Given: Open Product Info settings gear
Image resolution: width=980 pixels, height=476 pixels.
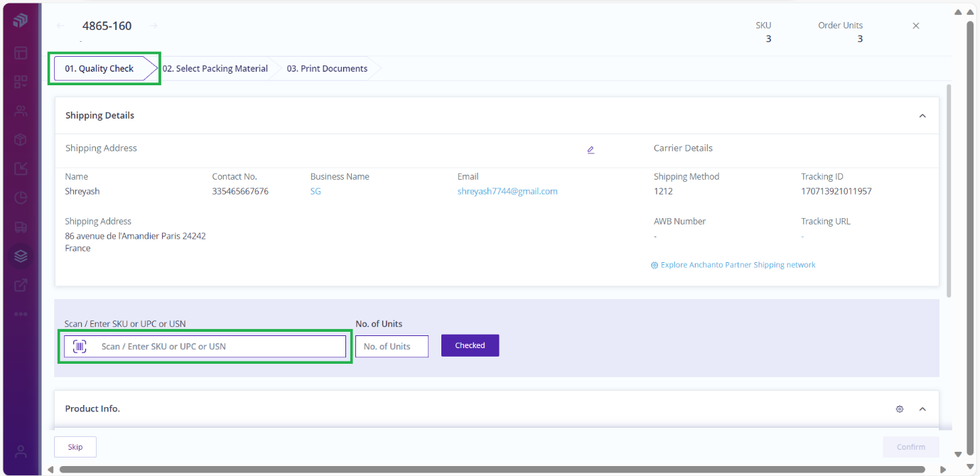Looking at the screenshot, I should coord(900,409).
